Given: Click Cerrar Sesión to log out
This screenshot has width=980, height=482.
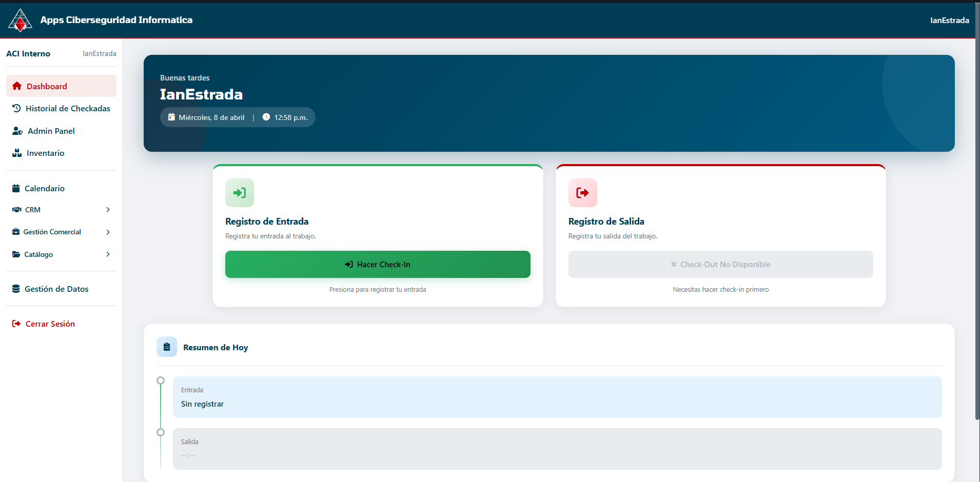Looking at the screenshot, I should [x=61, y=324].
